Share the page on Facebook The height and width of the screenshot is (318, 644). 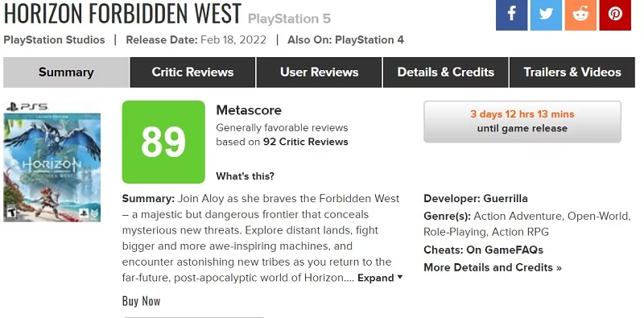coord(511,14)
